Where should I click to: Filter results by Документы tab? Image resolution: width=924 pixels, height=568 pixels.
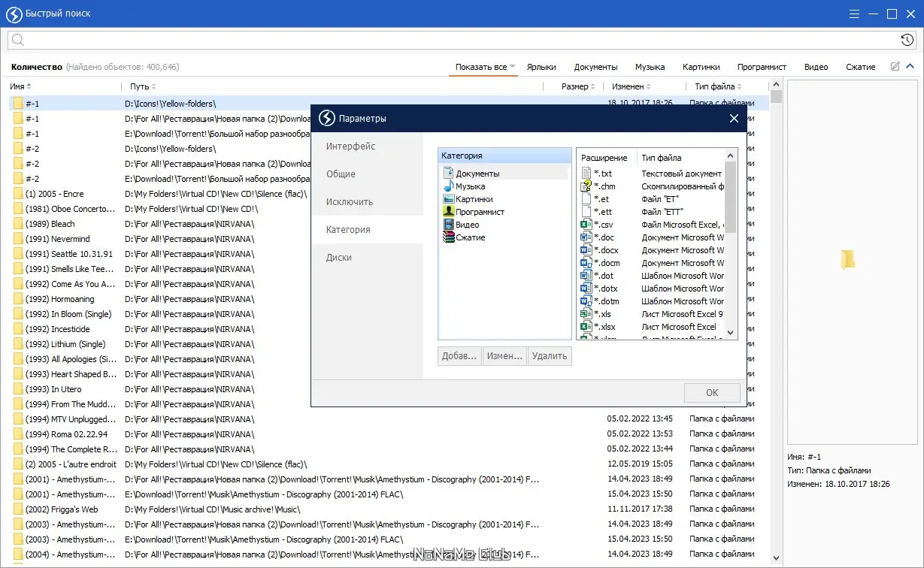[x=595, y=67]
